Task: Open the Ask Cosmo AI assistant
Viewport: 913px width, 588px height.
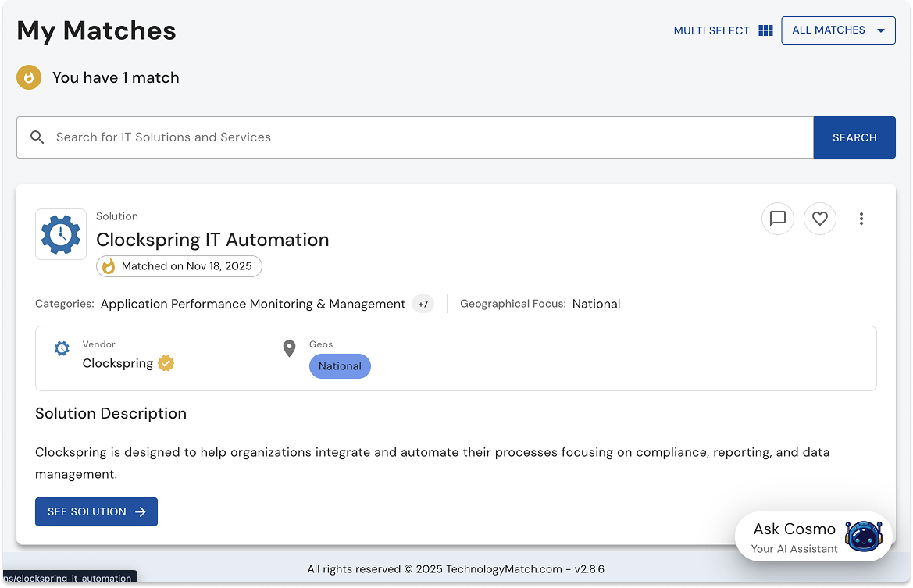Action: click(814, 536)
